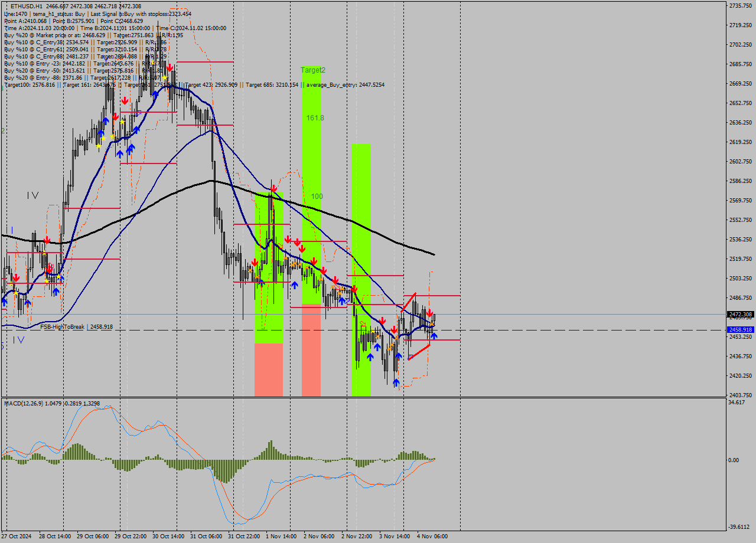Click the 2735.750 price axis label
The height and width of the screenshot is (543, 756).
[740, 5]
